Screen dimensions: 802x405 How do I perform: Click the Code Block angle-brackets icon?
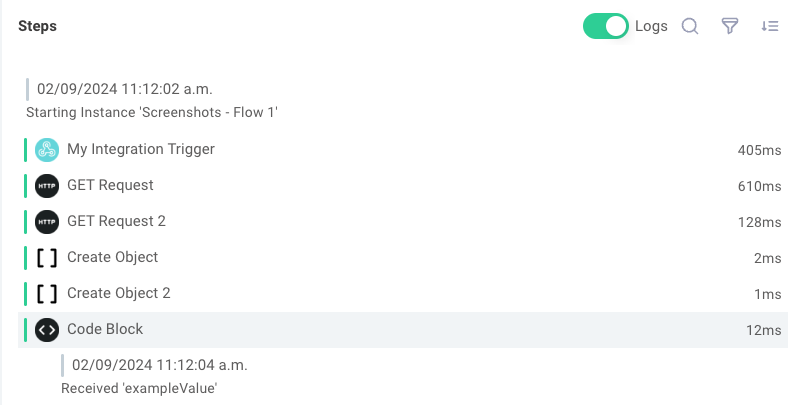pos(47,330)
